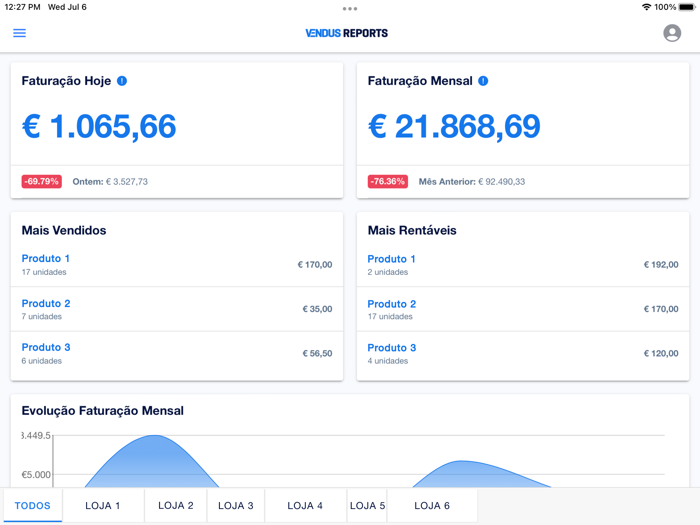Select the TODOS tab
The height and width of the screenshot is (525, 700).
(33, 505)
